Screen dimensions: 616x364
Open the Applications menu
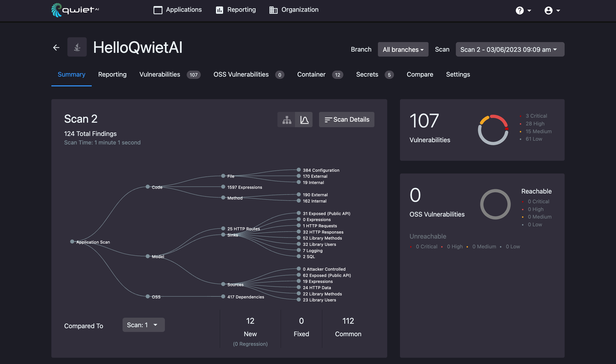click(x=177, y=10)
